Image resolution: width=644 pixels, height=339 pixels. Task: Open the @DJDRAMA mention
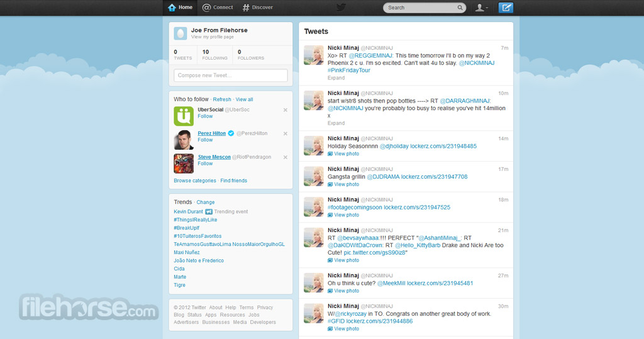(383, 177)
